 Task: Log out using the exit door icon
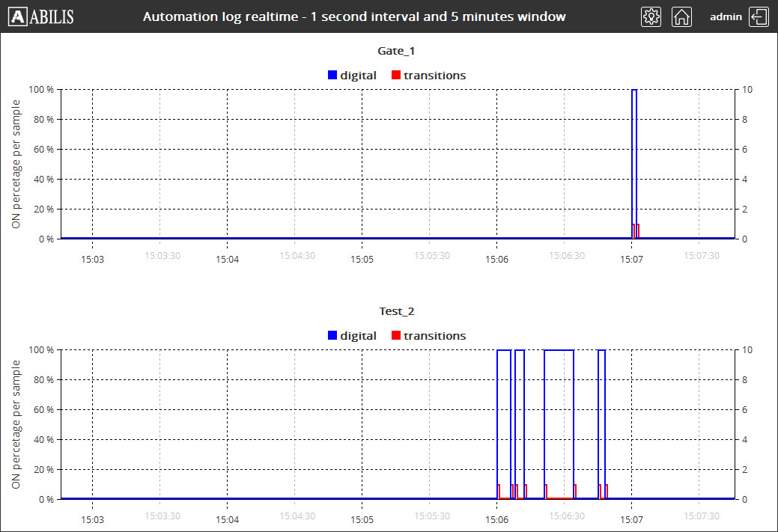pos(759,17)
